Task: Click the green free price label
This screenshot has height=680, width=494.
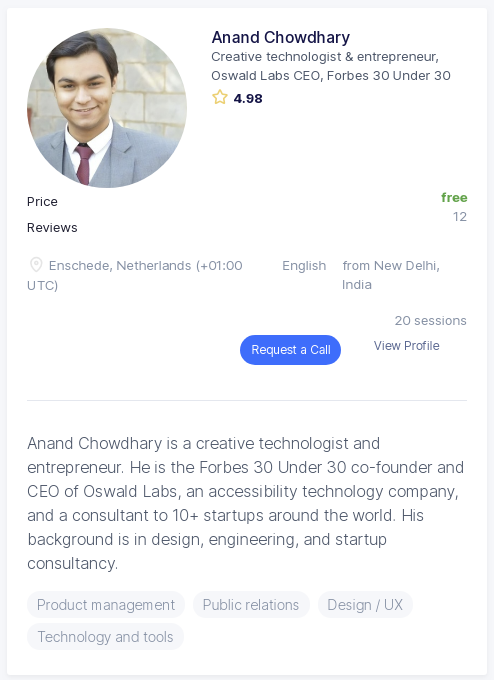Action: pyautogui.click(x=454, y=198)
